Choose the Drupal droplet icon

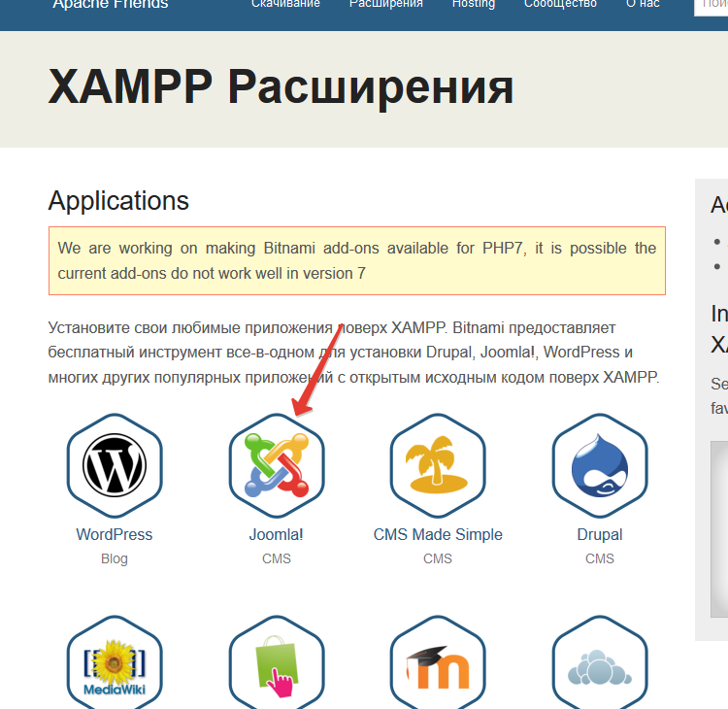(600, 465)
